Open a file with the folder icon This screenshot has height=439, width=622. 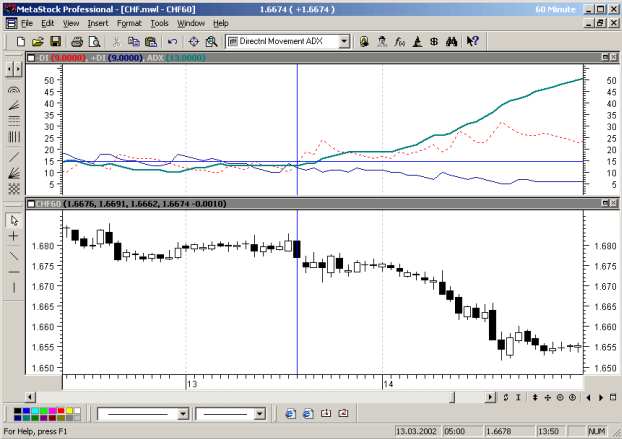click(x=38, y=41)
